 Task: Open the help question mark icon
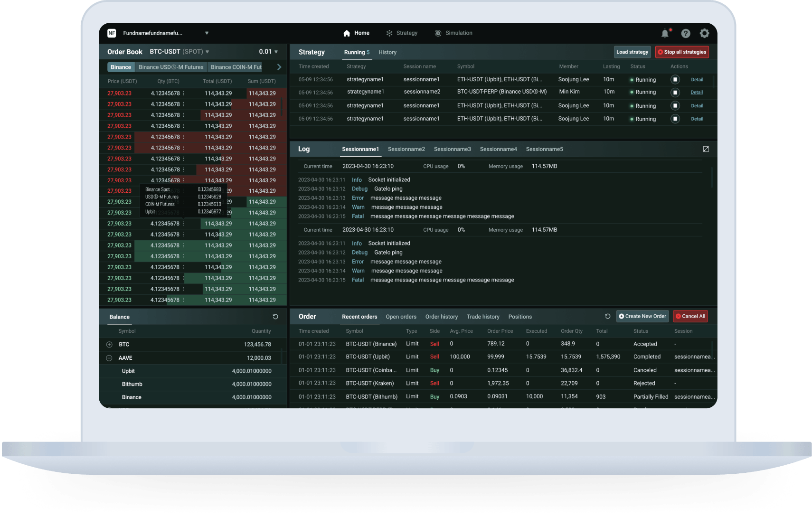pos(685,33)
